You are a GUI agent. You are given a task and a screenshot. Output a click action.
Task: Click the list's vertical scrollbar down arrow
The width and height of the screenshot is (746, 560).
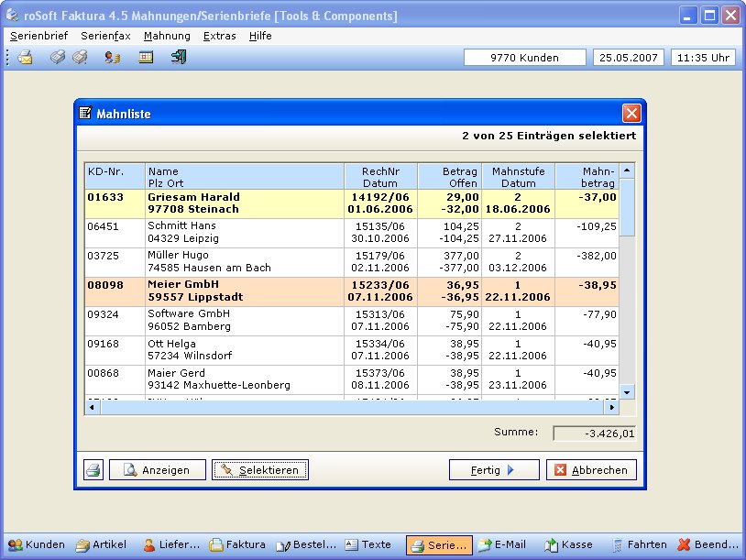(x=627, y=391)
